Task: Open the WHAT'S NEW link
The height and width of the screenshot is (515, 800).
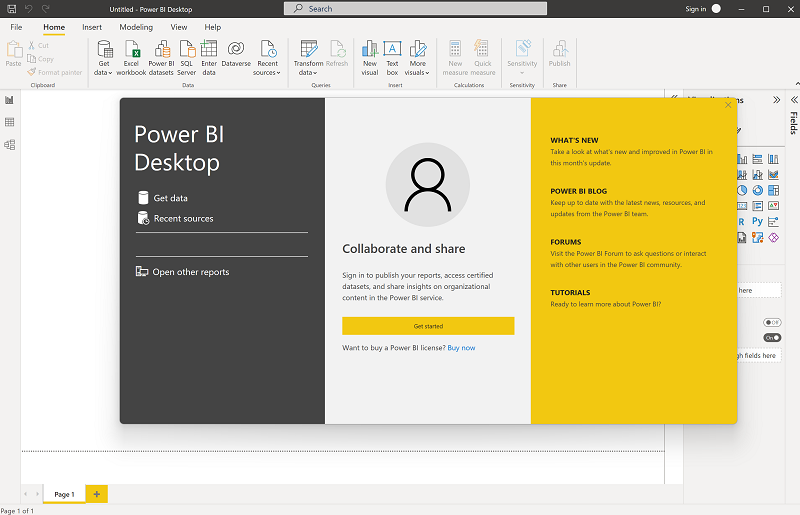Action: [x=574, y=140]
